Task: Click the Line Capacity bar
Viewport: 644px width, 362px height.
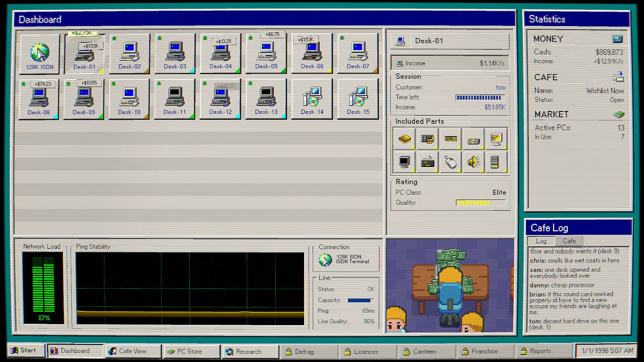Action: [x=361, y=300]
